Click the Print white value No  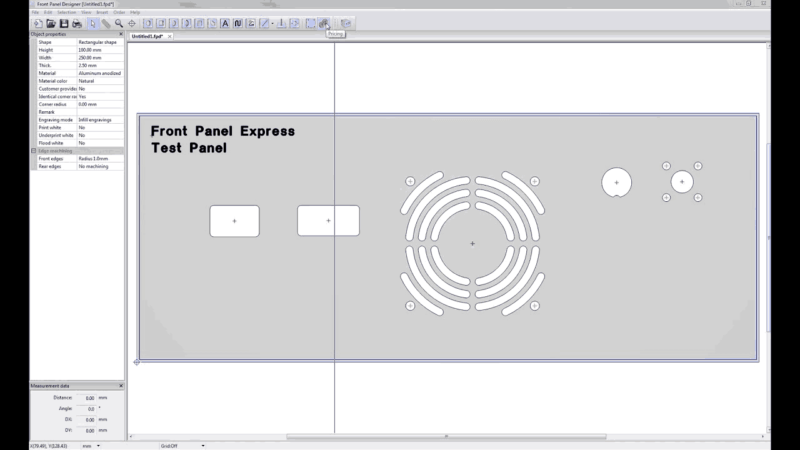coord(100,127)
